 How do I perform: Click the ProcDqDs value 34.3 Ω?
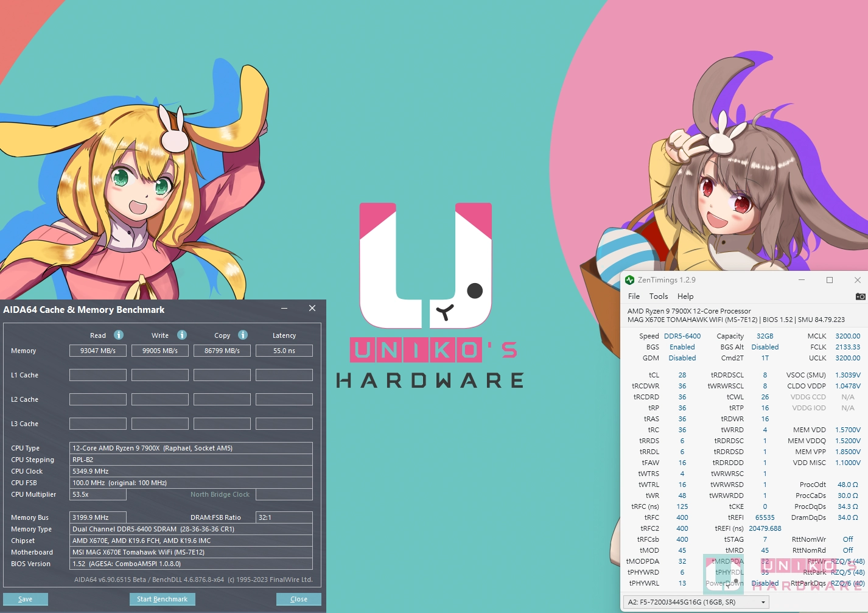pyautogui.click(x=848, y=506)
